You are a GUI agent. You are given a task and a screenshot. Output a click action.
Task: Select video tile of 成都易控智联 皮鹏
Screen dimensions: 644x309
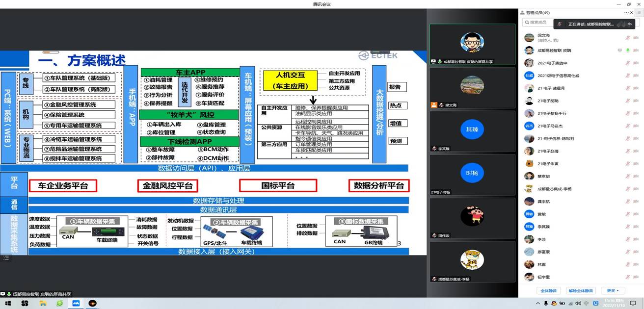472,44
